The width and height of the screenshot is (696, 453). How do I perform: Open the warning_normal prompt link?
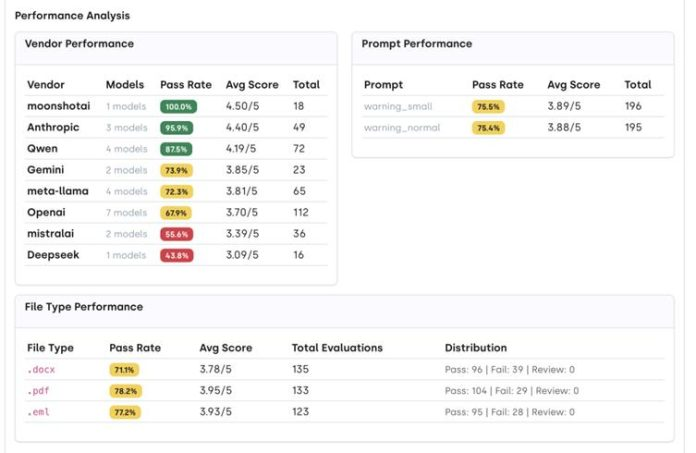(401, 127)
